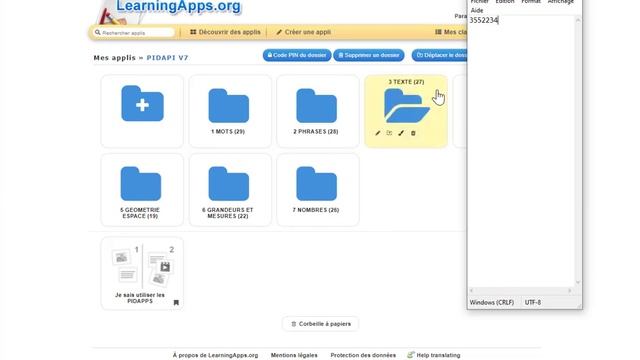Click the Notepad horizontal scrollbar right arrow
Screen dimensions: 640x360
coord(570,291)
